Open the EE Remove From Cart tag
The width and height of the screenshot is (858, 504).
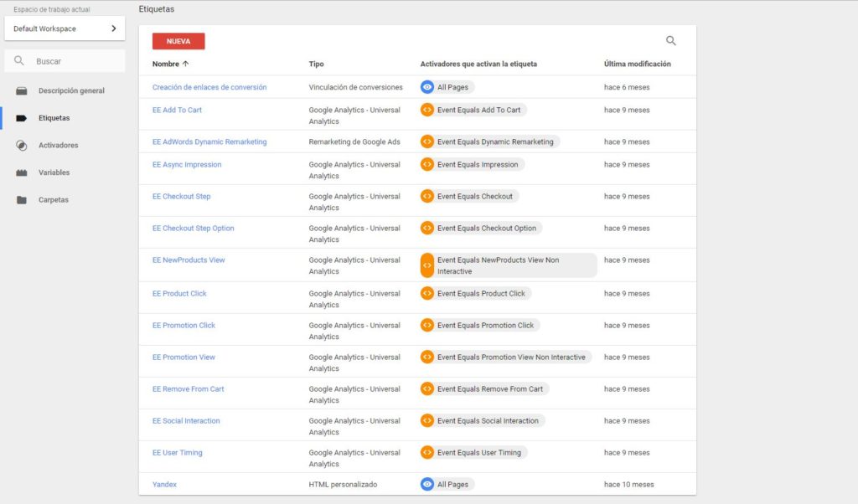pyautogui.click(x=189, y=388)
